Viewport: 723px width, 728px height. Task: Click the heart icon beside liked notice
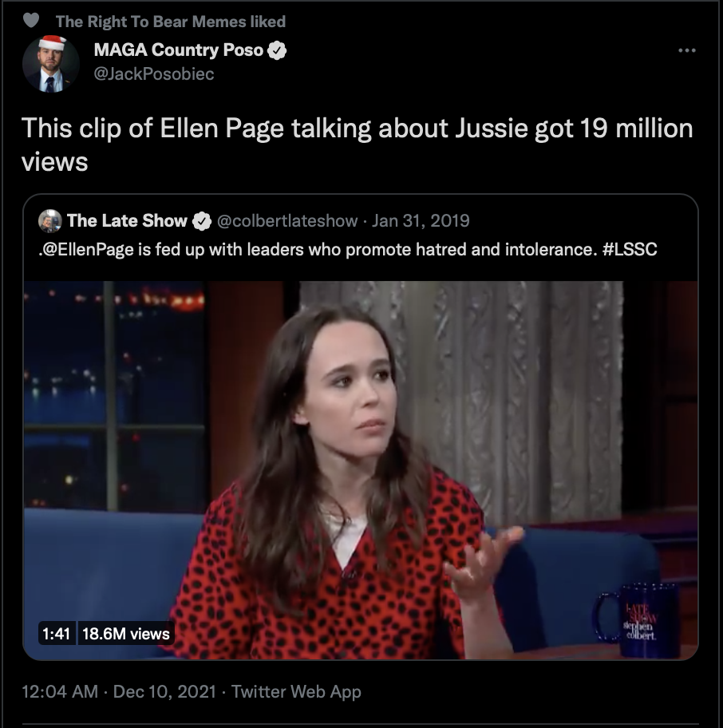point(31,21)
